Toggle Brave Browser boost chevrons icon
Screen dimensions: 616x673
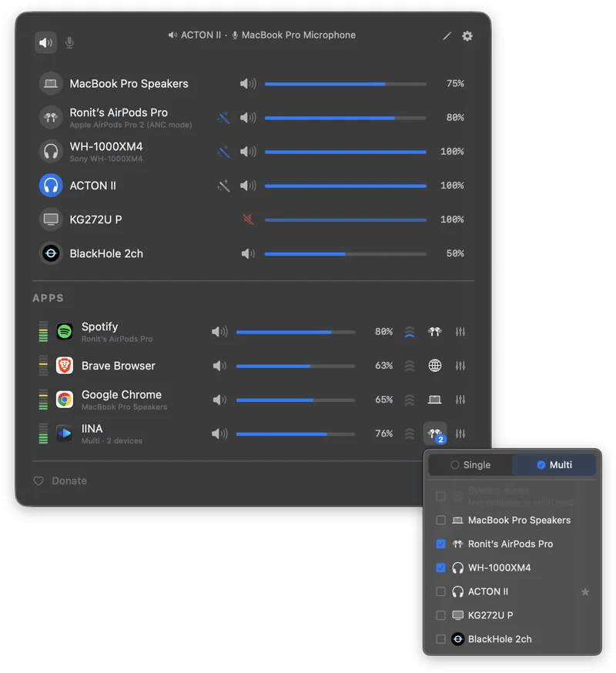point(410,366)
